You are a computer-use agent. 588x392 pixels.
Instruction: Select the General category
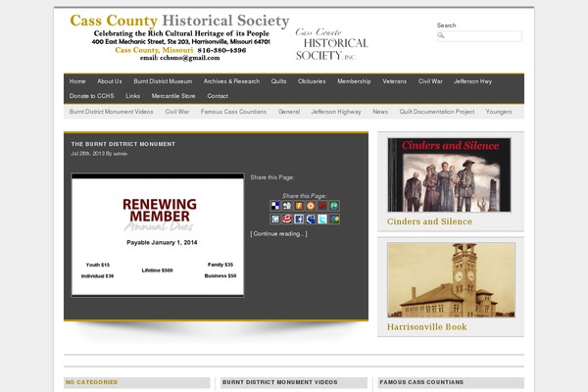click(289, 112)
